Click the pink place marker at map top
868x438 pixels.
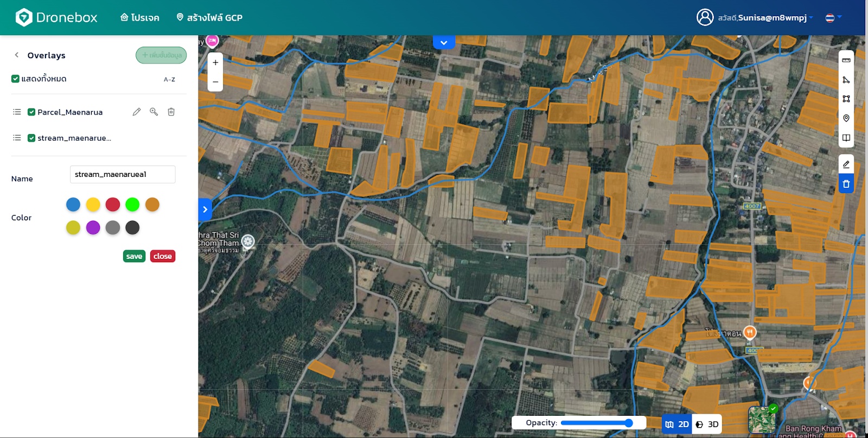point(212,41)
